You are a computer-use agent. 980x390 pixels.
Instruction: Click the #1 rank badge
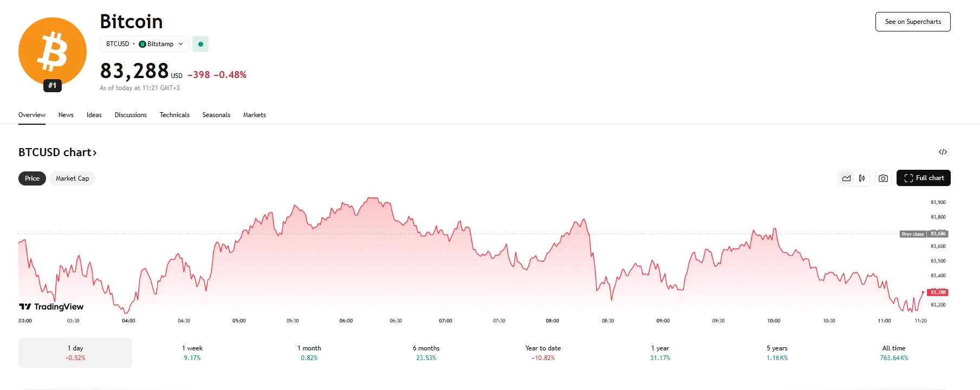point(53,85)
